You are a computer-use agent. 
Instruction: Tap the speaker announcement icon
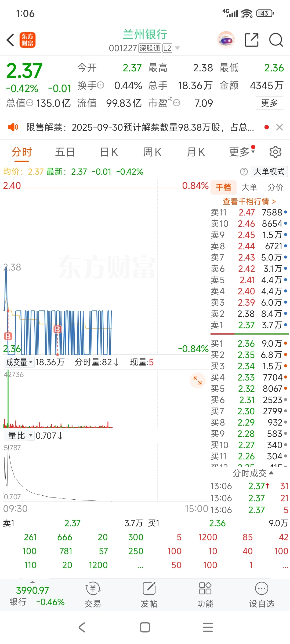[13, 127]
